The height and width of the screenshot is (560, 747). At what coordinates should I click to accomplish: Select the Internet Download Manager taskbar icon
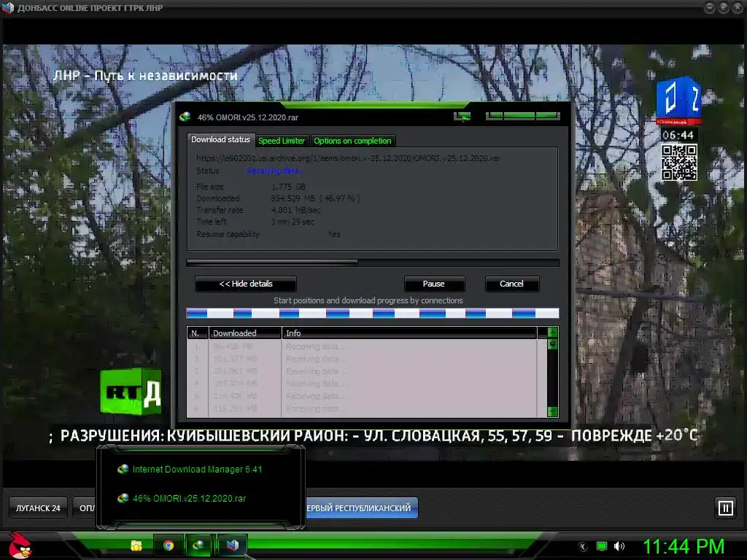point(198,545)
